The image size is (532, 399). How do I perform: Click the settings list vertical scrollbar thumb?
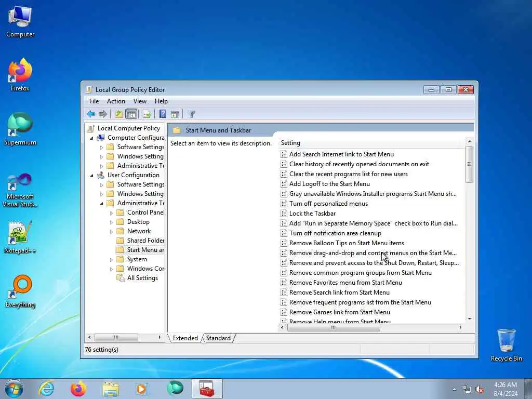(x=470, y=164)
